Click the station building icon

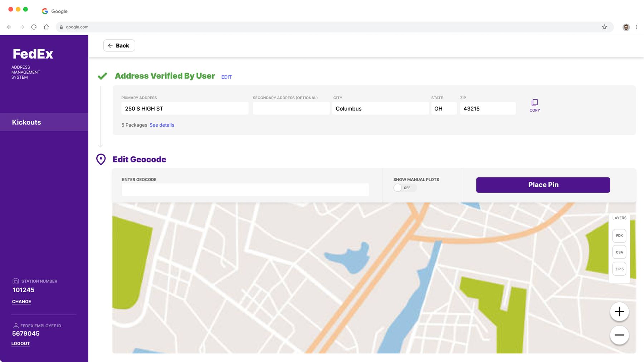point(16,281)
